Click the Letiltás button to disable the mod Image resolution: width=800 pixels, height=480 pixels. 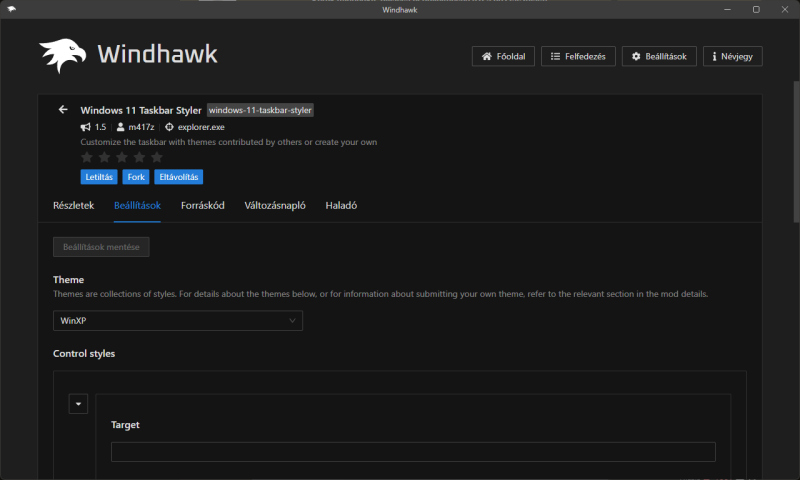click(99, 177)
